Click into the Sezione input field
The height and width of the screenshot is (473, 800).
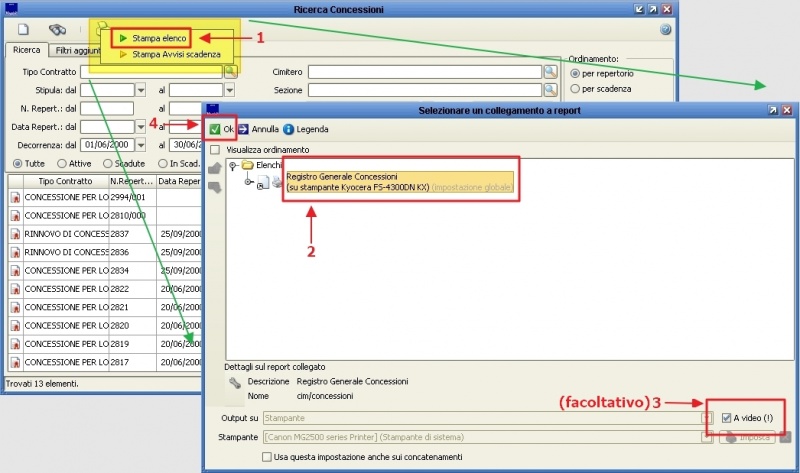click(424, 90)
